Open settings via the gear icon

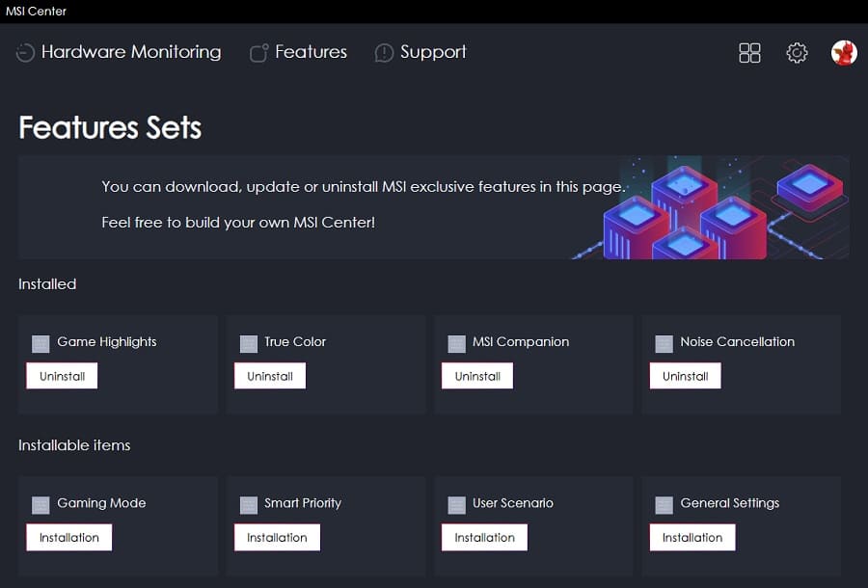[797, 53]
